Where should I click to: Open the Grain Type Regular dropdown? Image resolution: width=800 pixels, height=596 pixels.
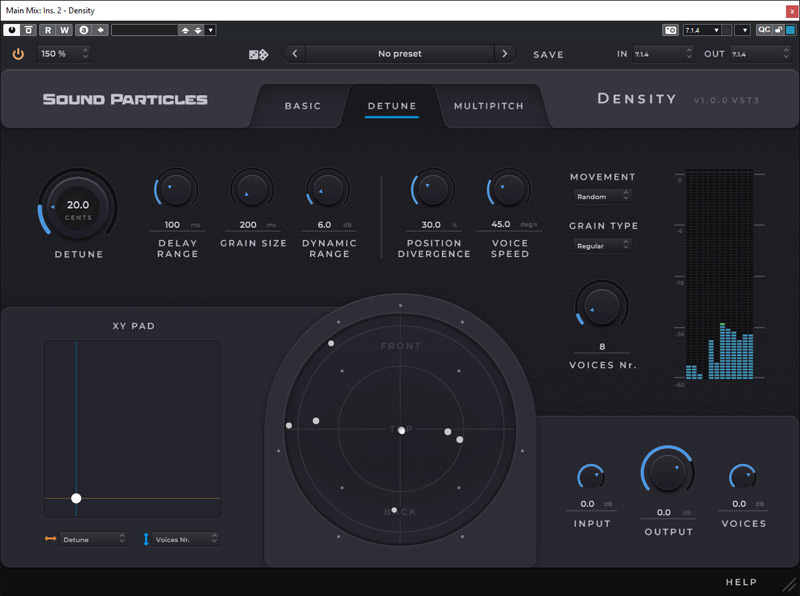tap(602, 246)
